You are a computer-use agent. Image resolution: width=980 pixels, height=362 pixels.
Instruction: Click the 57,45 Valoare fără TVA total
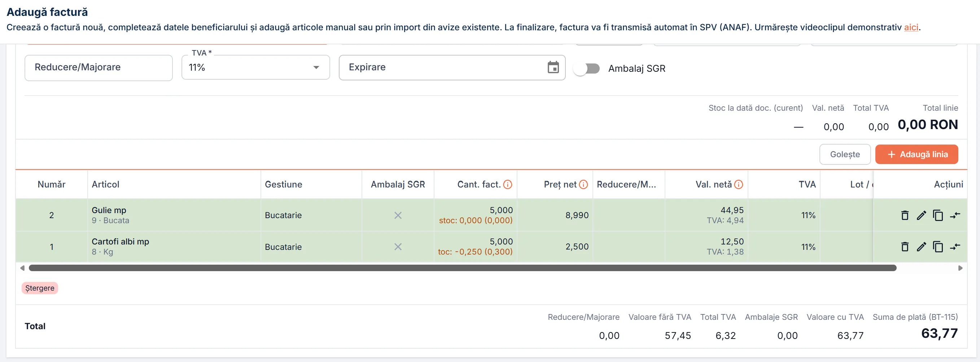point(678,336)
